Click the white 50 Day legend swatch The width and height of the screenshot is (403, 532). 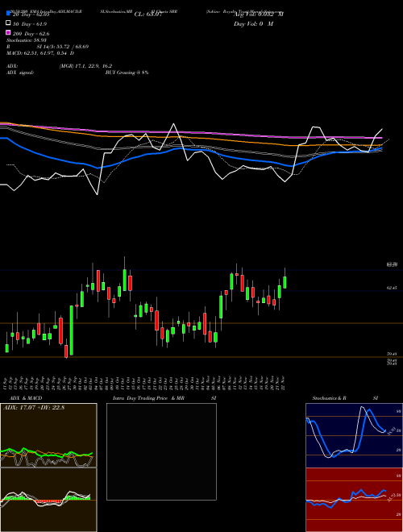[x=9, y=23]
